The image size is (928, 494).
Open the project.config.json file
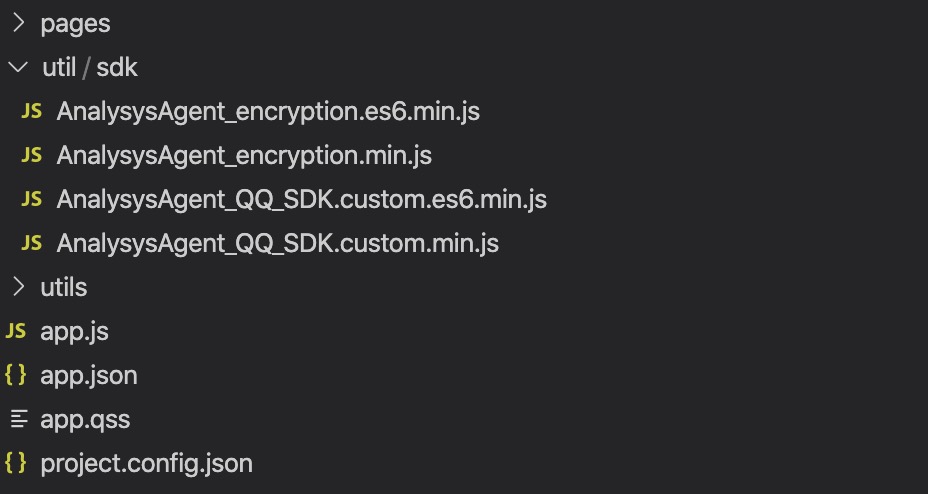[x=147, y=463]
